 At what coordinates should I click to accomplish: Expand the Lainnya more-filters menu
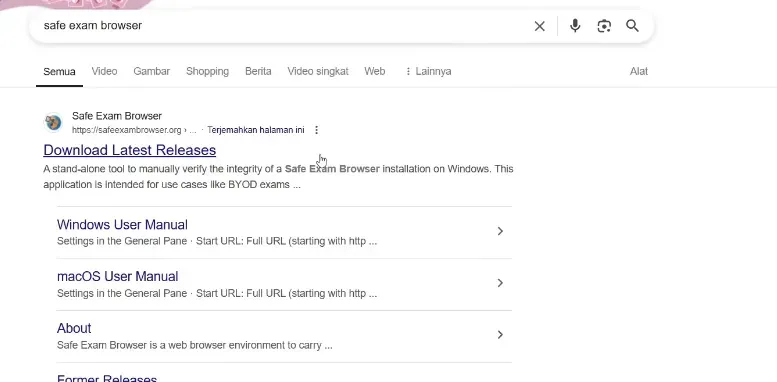[x=428, y=71]
